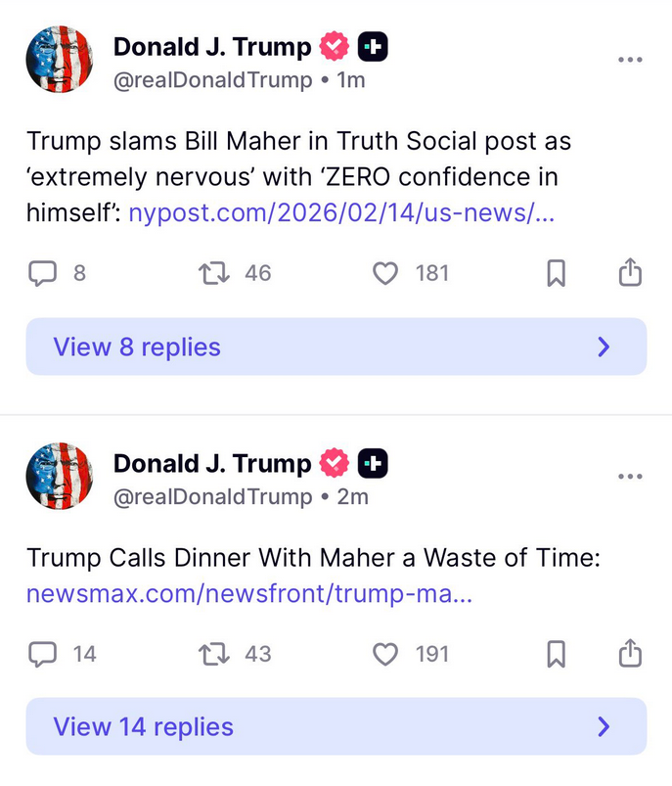Click the profile avatar on the 2m post
The height and width of the screenshot is (786, 672).
(60, 477)
